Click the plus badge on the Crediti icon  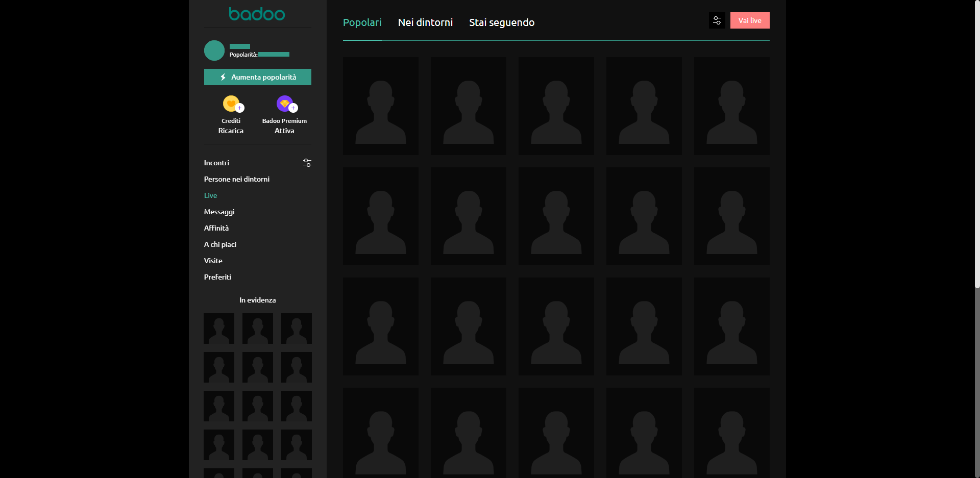tap(240, 108)
